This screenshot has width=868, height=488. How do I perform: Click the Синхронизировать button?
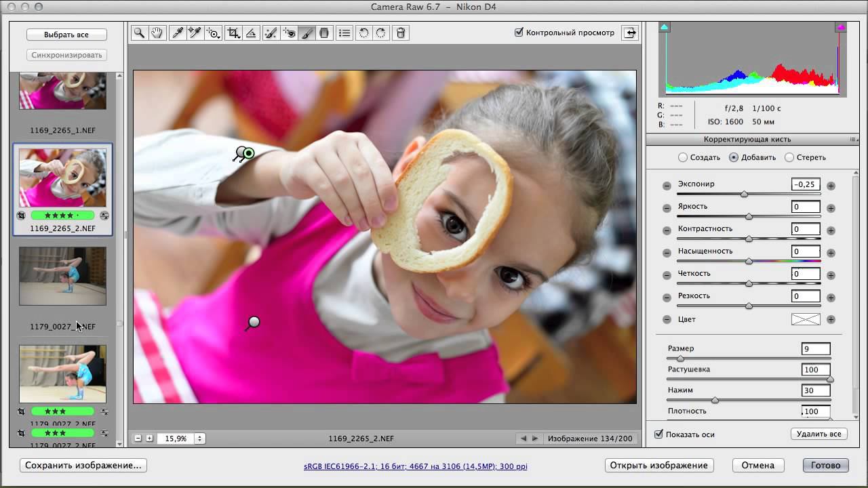pos(66,55)
